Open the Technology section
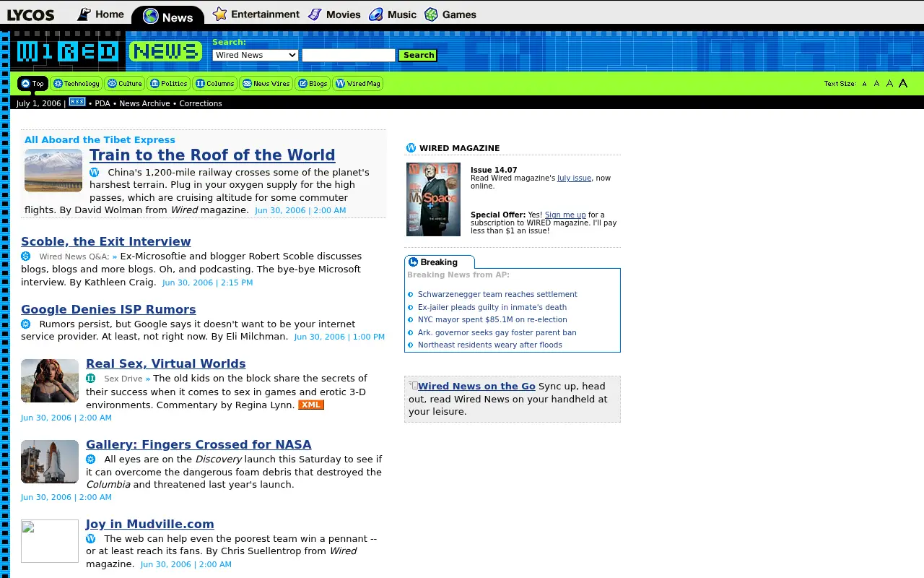 click(77, 84)
